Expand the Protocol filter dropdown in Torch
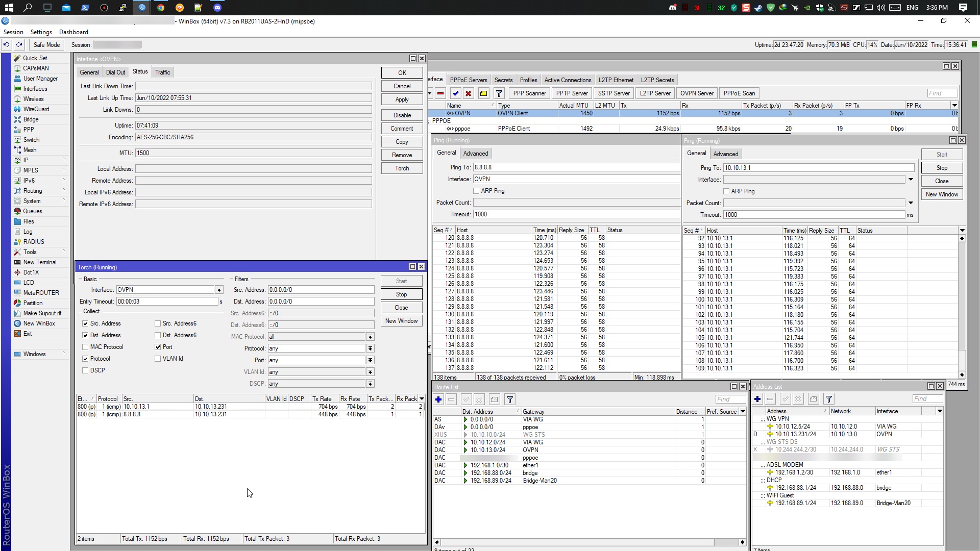The height and width of the screenshot is (551, 980). (x=370, y=348)
